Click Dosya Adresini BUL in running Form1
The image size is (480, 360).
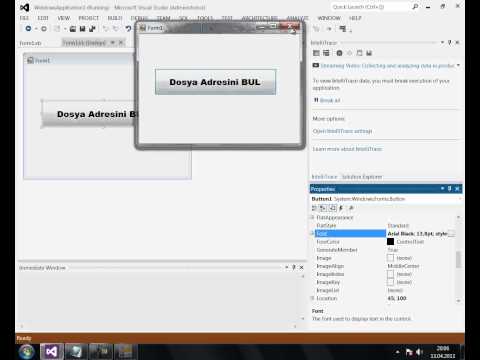pyautogui.click(x=215, y=82)
